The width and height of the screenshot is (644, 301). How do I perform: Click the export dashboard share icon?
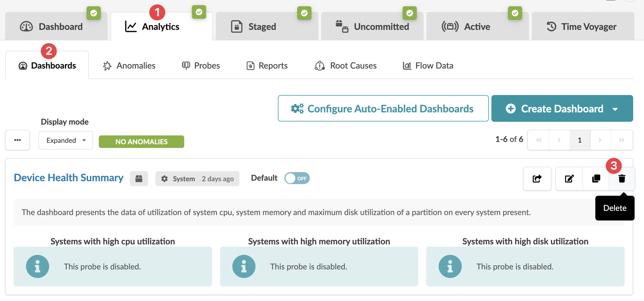[537, 179]
